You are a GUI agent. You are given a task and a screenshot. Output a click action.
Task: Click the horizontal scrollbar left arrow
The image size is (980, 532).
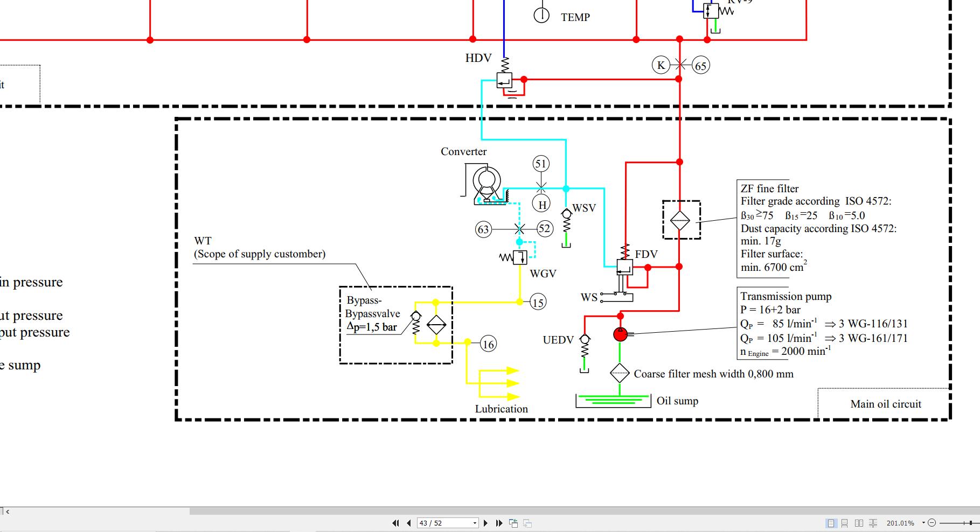(x=7, y=512)
